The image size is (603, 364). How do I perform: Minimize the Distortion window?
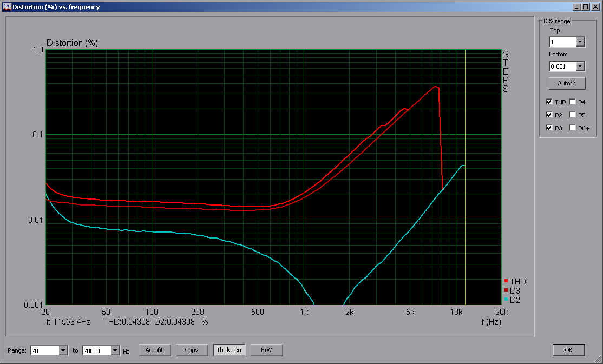pos(577,7)
